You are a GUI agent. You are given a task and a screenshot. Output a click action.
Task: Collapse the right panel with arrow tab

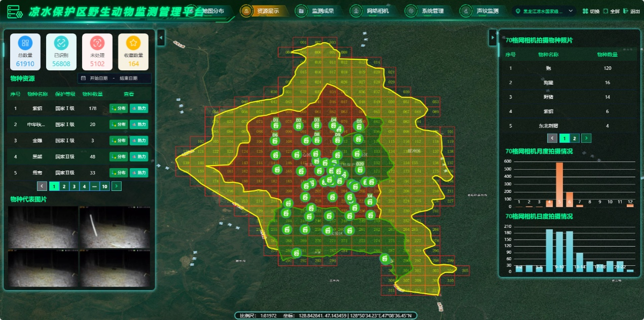point(492,37)
